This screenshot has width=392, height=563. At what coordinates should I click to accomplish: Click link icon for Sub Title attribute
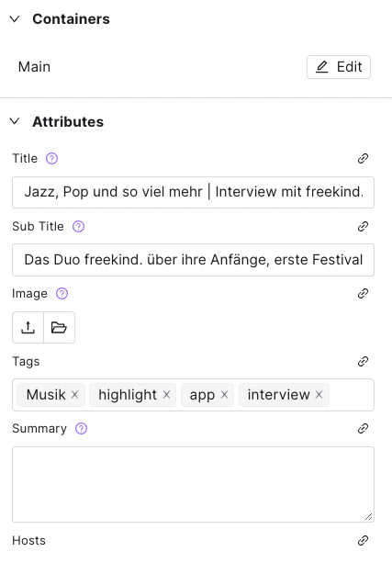pos(363,227)
